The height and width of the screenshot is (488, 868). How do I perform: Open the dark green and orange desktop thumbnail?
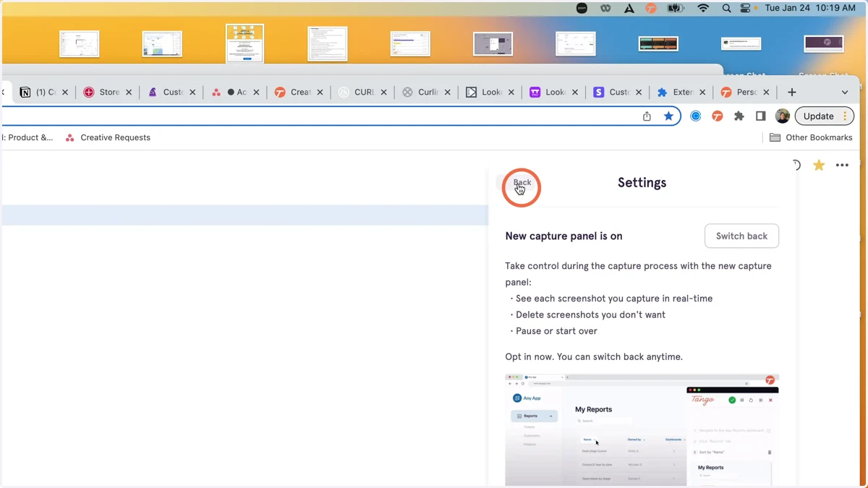(x=658, y=43)
